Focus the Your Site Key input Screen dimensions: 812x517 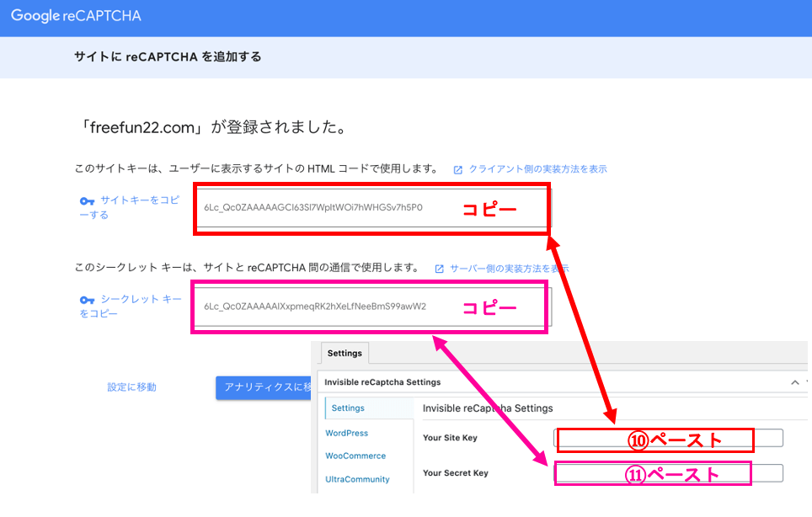click(668, 438)
